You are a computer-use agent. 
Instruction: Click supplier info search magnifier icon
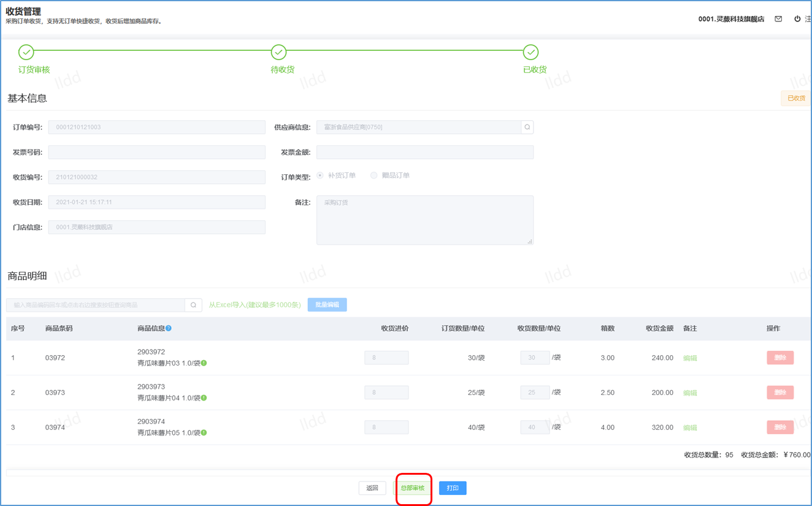(x=527, y=127)
